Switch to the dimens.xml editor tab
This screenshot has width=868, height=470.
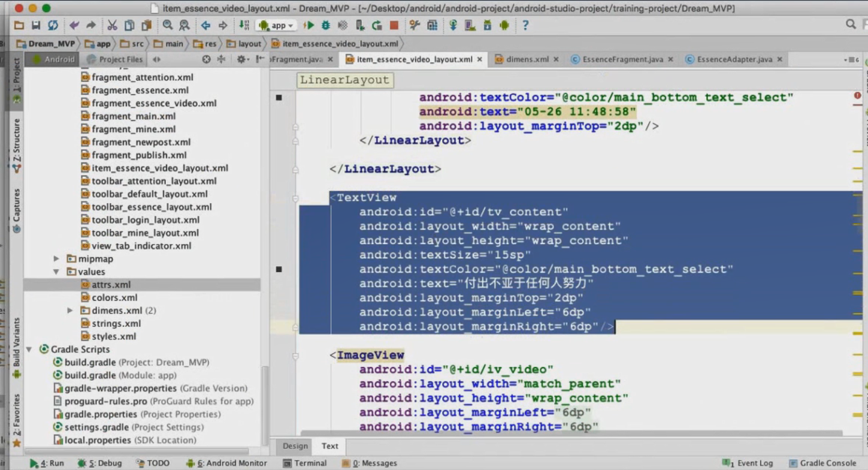(x=527, y=59)
